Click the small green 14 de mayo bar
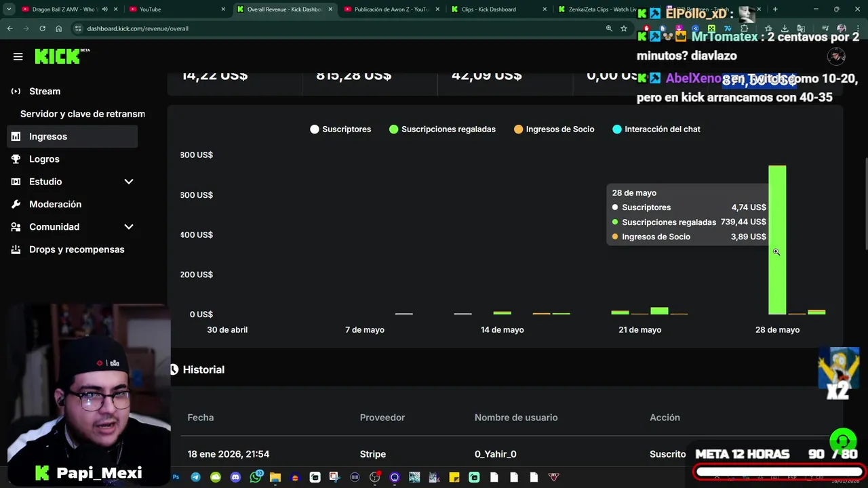The height and width of the screenshot is (488, 868). [502, 312]
